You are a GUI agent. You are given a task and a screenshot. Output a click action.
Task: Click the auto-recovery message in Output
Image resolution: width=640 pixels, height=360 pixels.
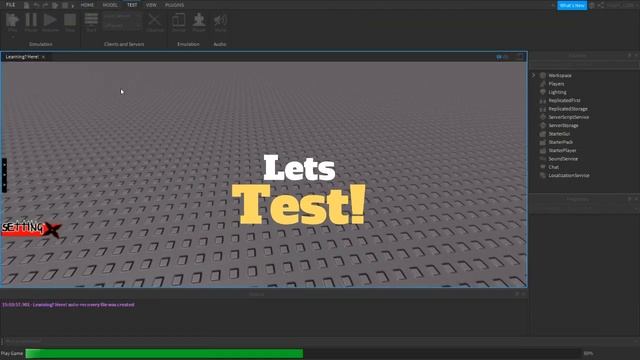68,304
